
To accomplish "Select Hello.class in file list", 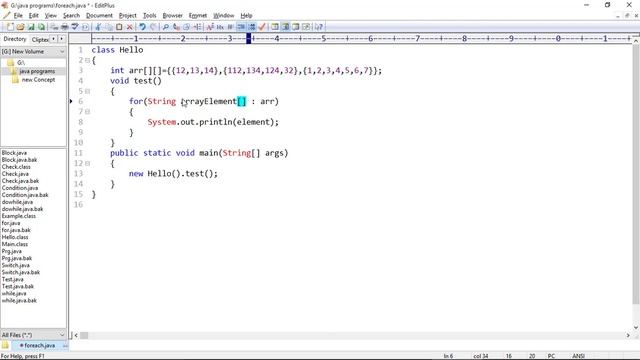I will 15,237.
